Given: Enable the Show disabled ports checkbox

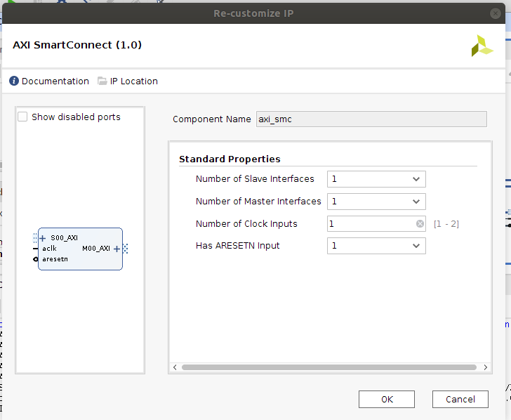Looking at the screenshot, I should [22, 117].
